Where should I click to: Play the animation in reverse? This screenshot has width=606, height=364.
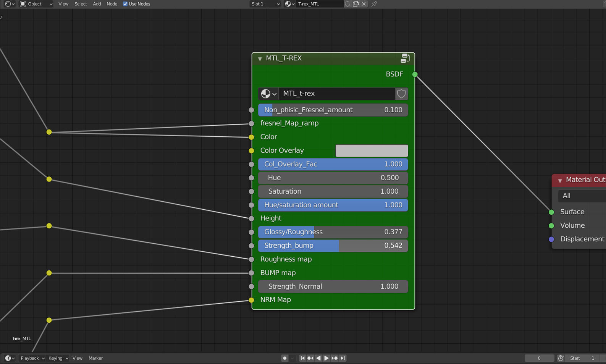(x=318, y=358)
